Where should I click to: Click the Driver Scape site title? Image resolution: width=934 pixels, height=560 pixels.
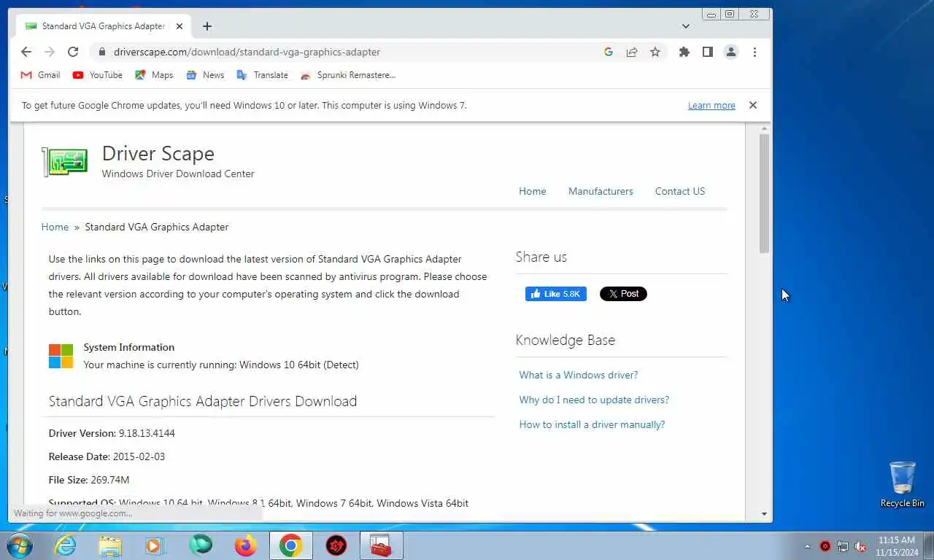pyautogui.click(x=158, y=153)
